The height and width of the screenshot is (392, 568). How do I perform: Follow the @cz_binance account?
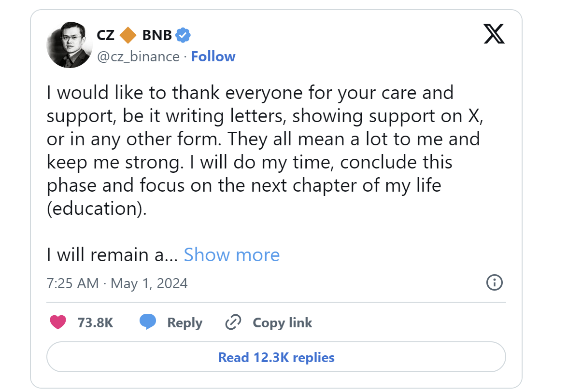click(x=213, y=56)
